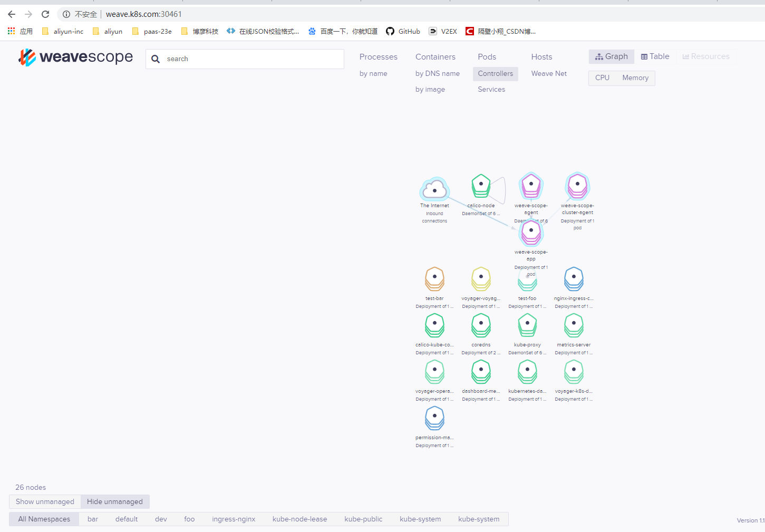
Task: Select Hide unmanaged filter
Action: pos(115,501)
